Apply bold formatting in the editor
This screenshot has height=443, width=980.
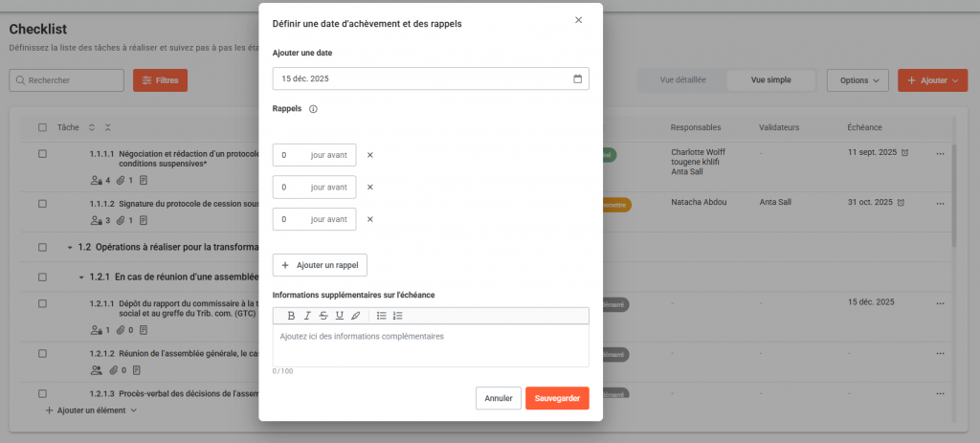291,316
